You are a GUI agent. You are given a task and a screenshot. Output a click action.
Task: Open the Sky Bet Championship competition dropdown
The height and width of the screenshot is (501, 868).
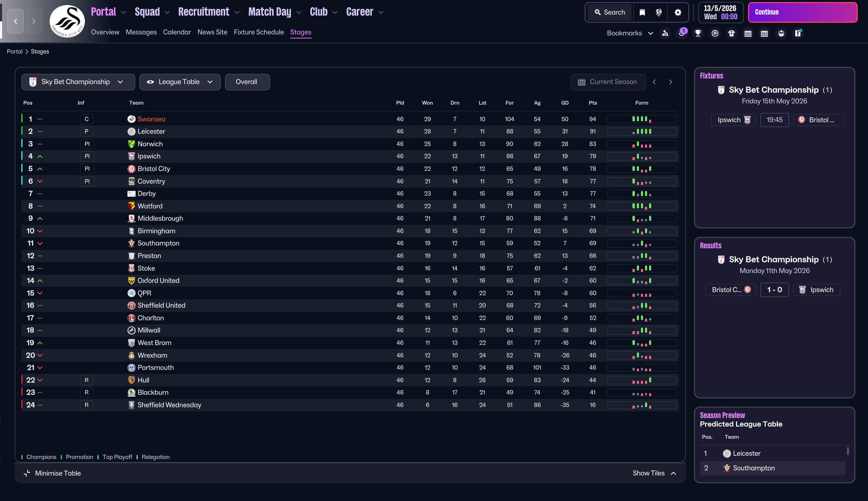78,82
